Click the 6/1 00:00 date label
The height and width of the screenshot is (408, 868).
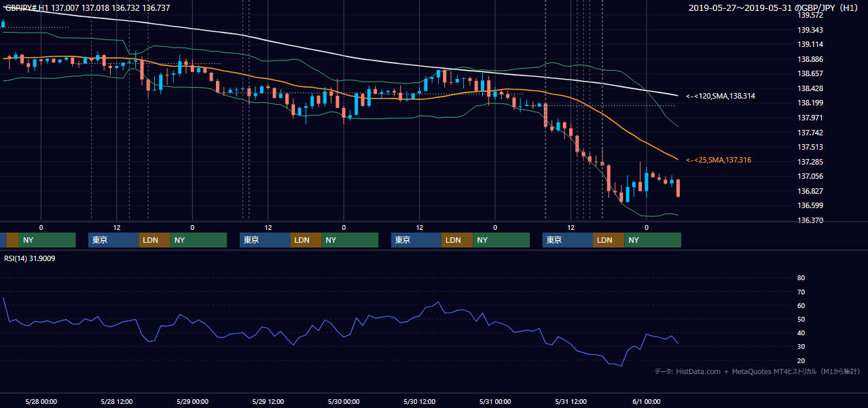pyautogui.click(x=647, y=401)
